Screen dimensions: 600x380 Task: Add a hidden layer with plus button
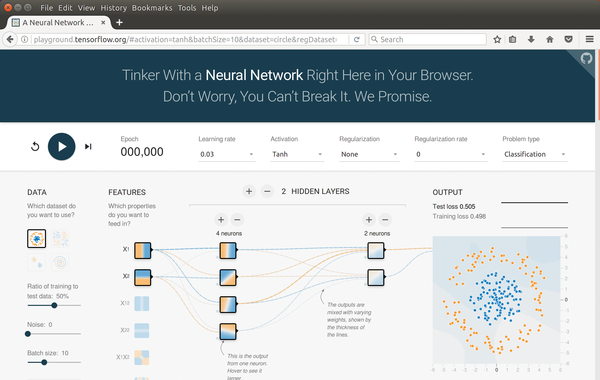click(249, 191)
